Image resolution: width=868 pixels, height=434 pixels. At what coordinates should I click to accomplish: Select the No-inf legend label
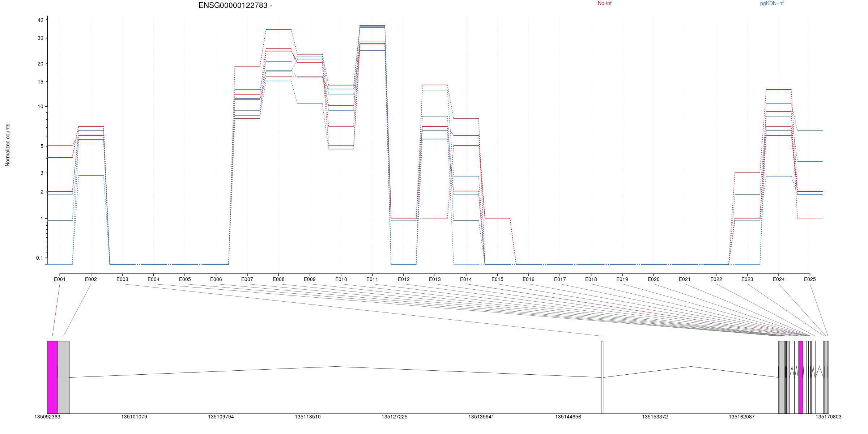(x=604, y=3)
